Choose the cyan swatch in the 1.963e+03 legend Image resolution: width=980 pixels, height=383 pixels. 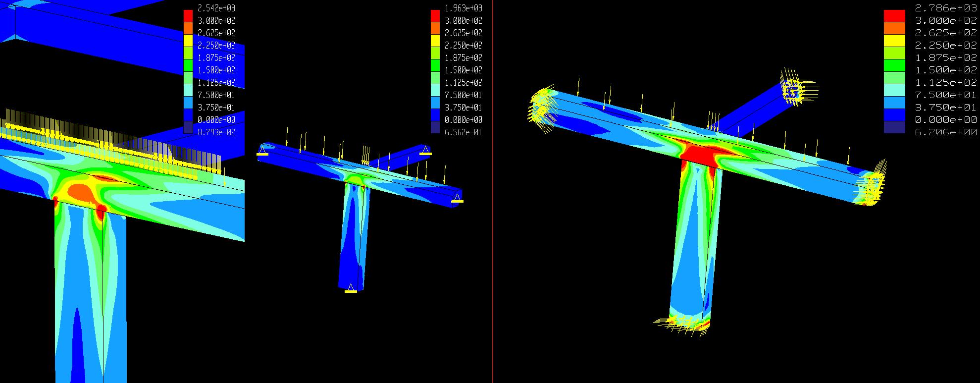coord(435,90)
